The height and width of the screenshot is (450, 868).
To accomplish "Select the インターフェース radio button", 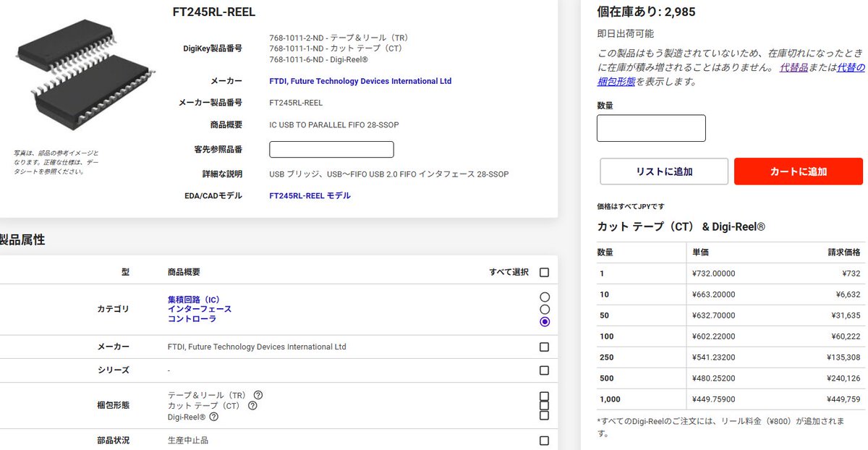I will (545, 310).
